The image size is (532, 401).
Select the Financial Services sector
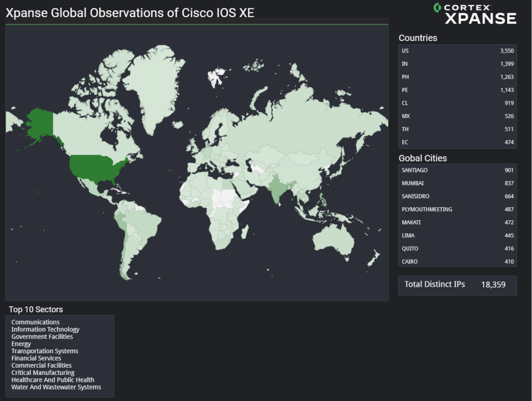coord(36,358)
